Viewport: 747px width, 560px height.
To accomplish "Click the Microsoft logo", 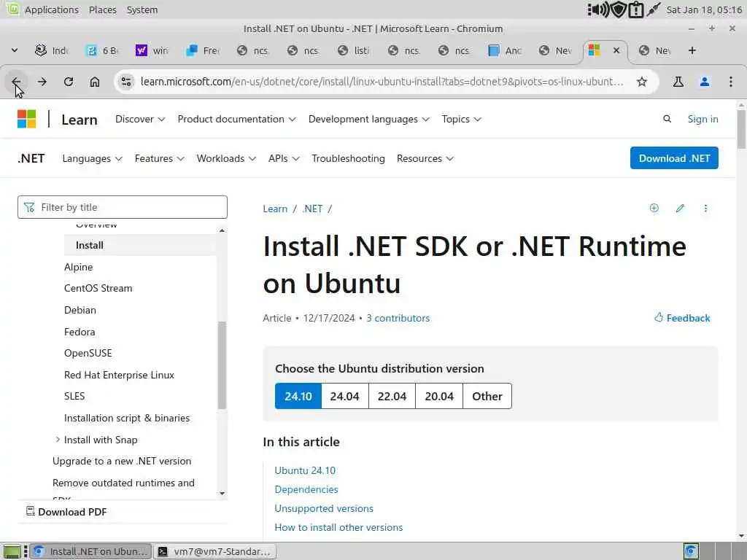I will [27, 119].
